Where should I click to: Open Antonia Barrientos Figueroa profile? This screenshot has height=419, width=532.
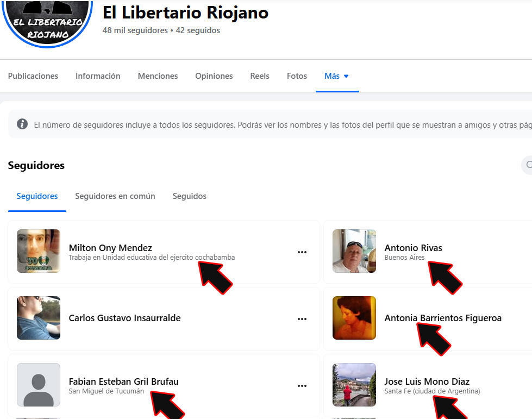click(x=443, y=318)
